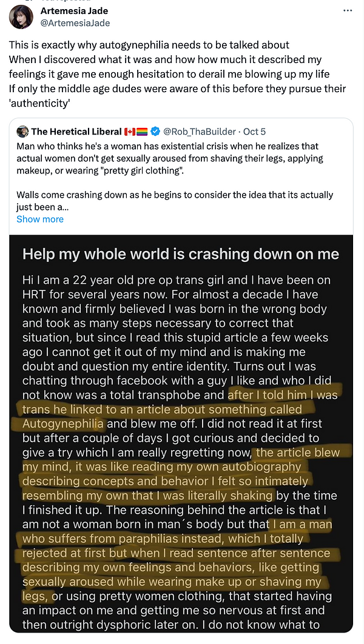
Task: Click the rainbow flag emoji
Action: click(142, 132)
